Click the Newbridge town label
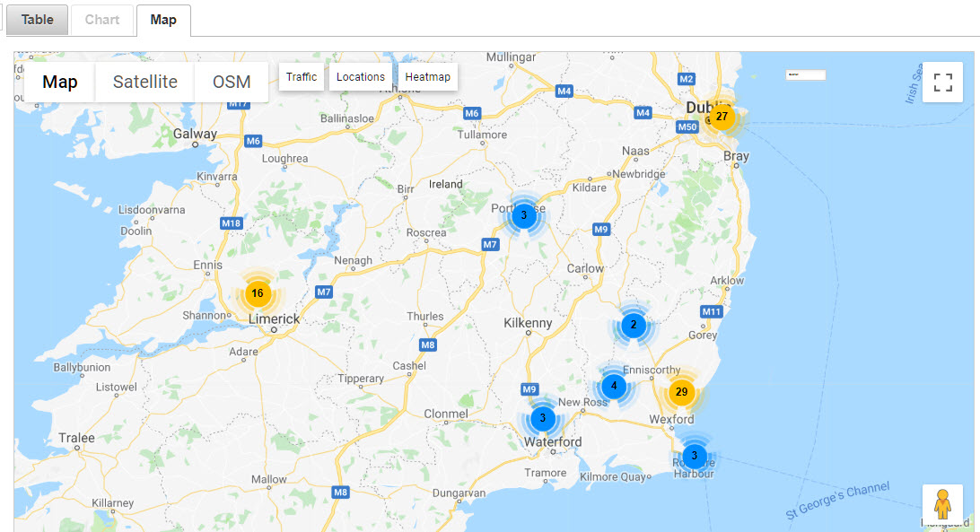This screenshot has height=532, width=980. 639,174
